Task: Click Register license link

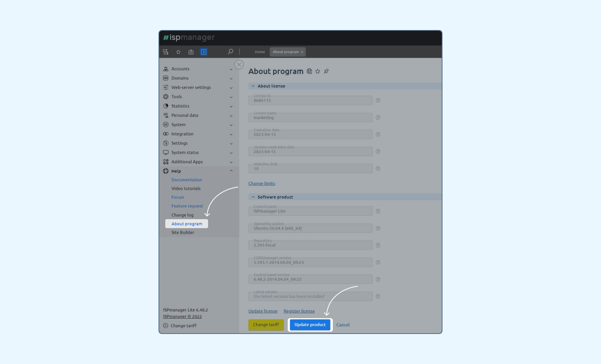Action: 299,311
